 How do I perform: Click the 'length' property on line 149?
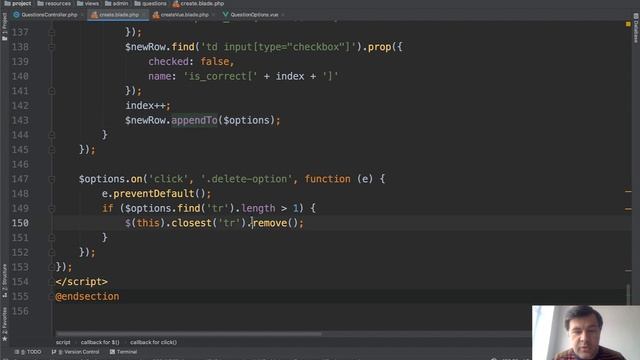tap(258, 209)
